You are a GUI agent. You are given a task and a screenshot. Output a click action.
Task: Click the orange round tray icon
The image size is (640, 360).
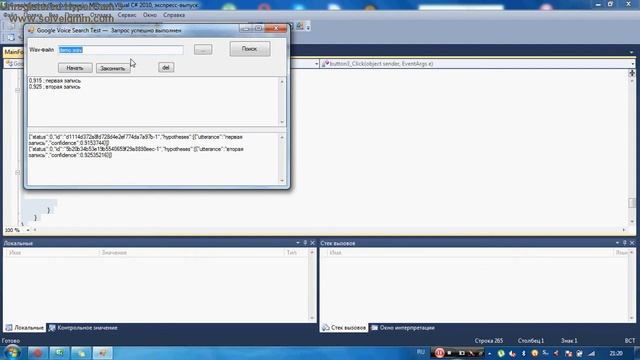[x=534, y=353]
